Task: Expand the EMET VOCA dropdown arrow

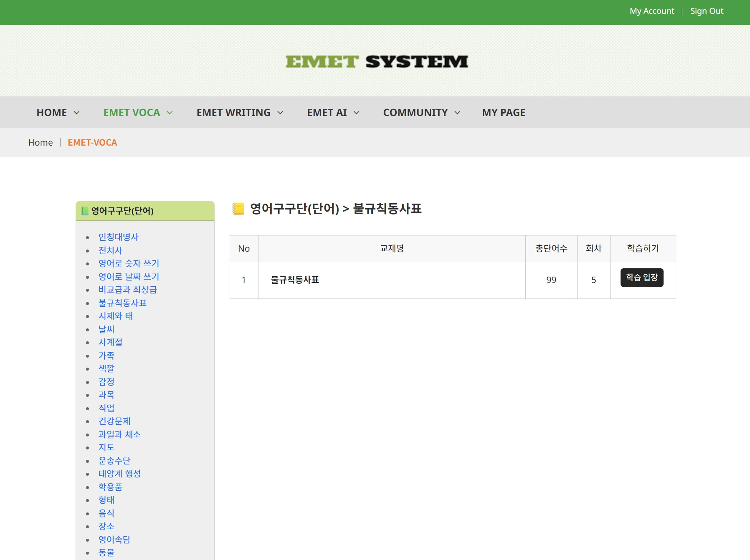Action: [x=170, y=113]
